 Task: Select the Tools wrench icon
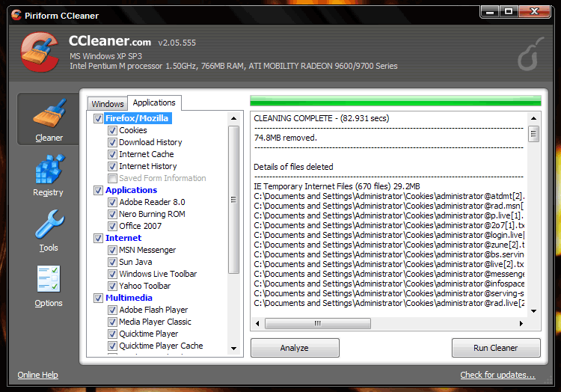point(49,230)
